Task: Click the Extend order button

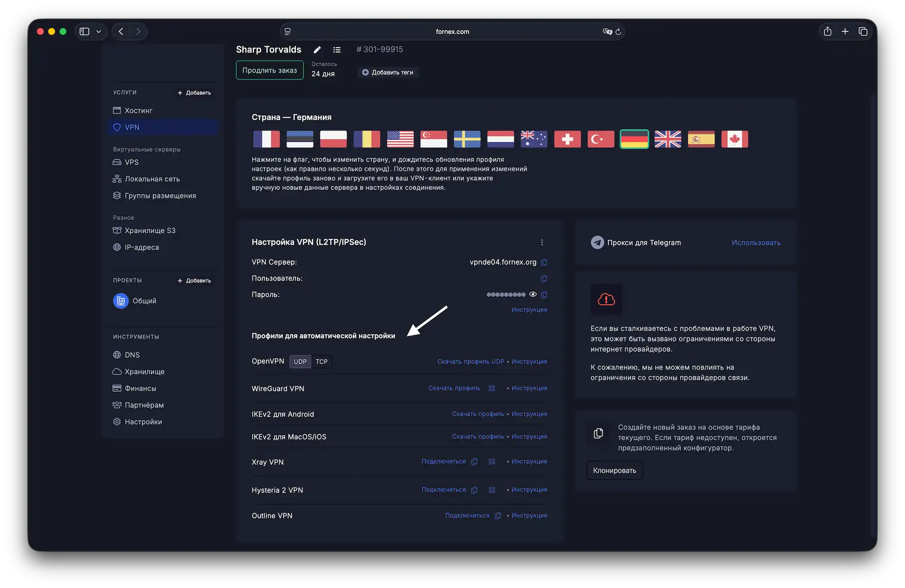Action: [x=269, y=70]
